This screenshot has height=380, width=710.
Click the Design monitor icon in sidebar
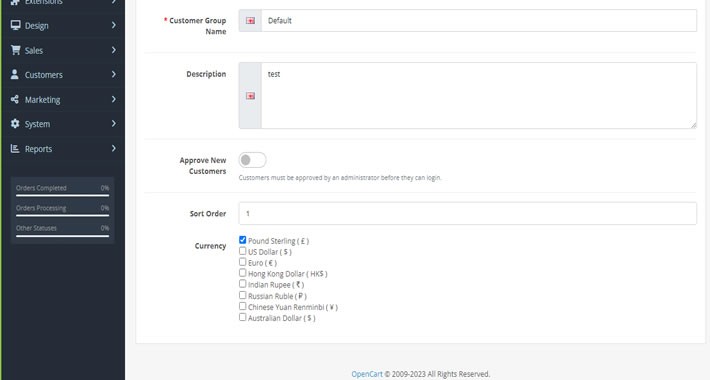tap(15, 25)
